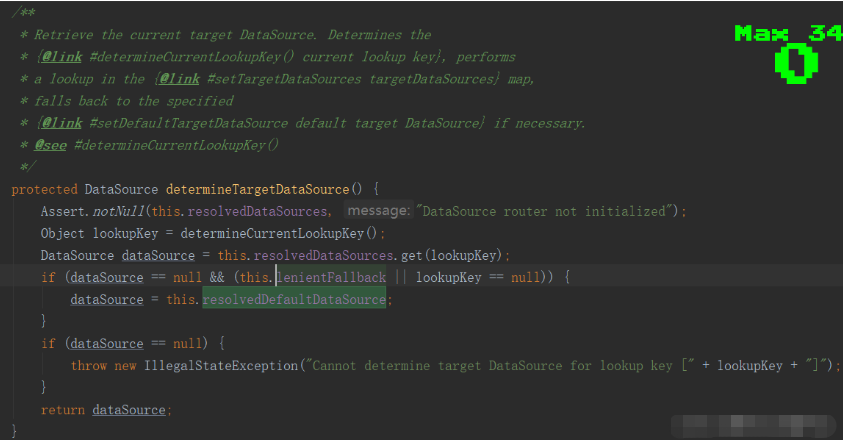Click the 'message:' parameter hint
Viewport: 843px width, 440px height.
point(378,210)
